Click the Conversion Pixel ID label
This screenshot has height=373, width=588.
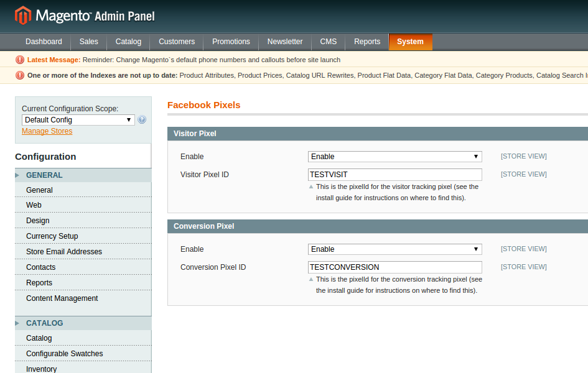click(213, 267)
